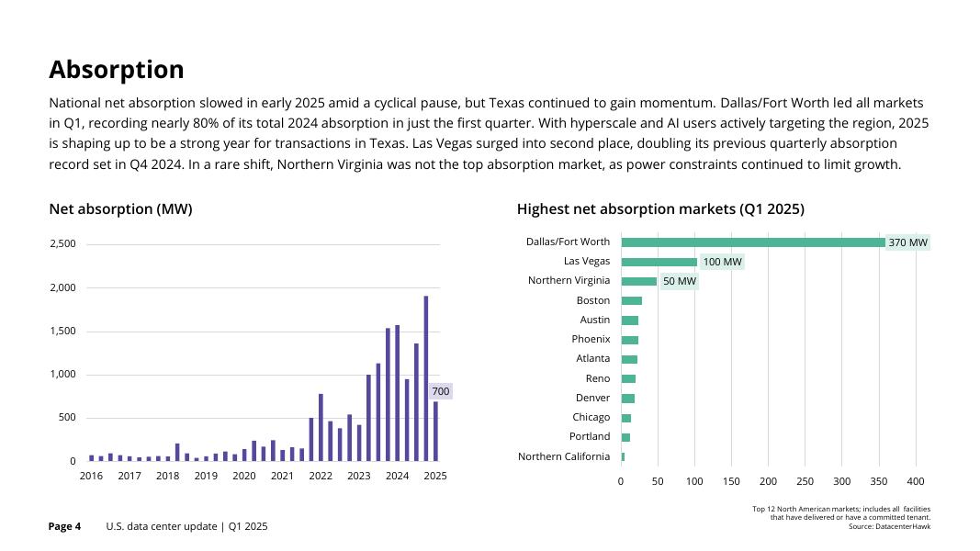
Task: Click the "Phoenix" market label
Action: click(591, 340)
